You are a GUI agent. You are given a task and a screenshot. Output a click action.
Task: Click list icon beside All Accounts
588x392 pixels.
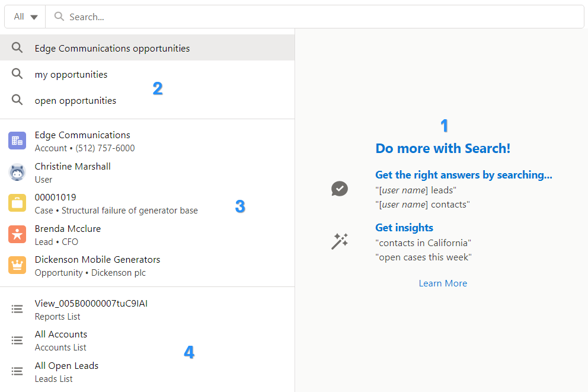(17, 340)
